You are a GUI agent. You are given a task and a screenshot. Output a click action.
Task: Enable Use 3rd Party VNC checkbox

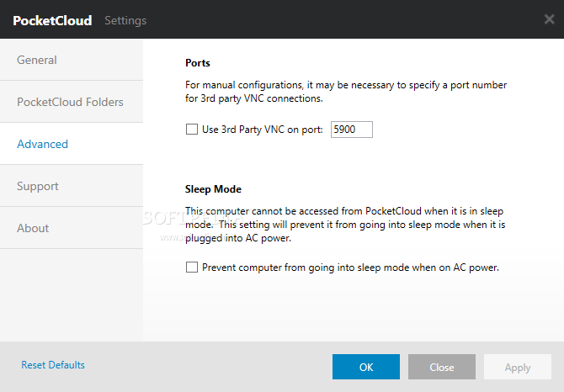[x=192, y=130]
